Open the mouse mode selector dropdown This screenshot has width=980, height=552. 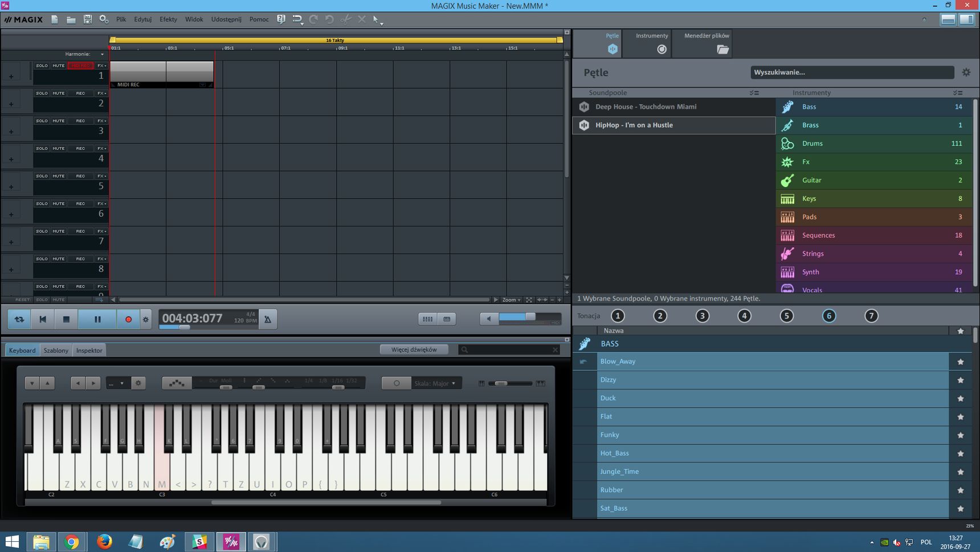click(x=377, y=20)
